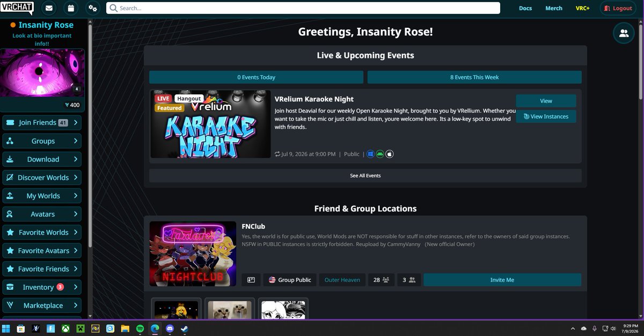Open Spotify from the taskbar

coord(140,328)
